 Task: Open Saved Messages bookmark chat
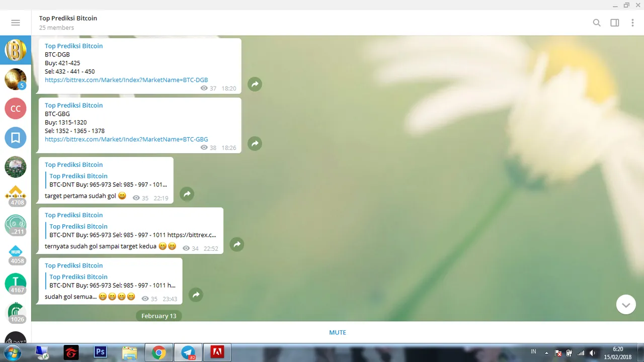click(16, 138)
